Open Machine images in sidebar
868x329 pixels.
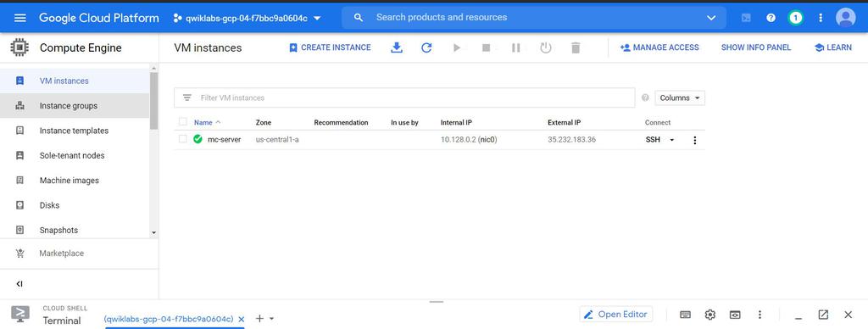75,181
